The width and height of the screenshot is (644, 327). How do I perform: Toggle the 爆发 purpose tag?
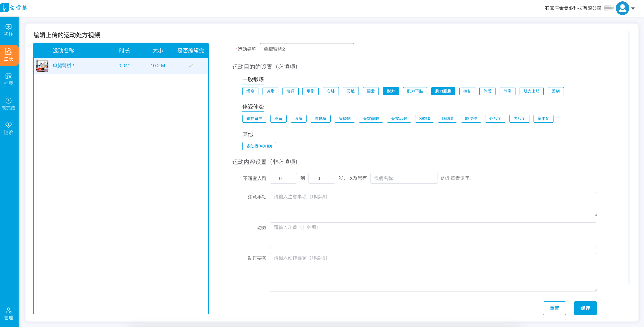click(371, 91)
